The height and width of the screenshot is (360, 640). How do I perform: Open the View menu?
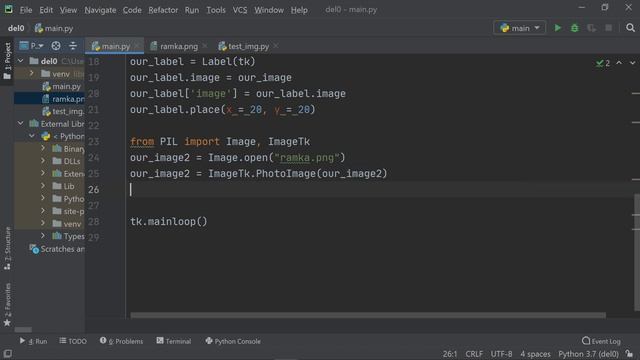[x=68, y=10]
